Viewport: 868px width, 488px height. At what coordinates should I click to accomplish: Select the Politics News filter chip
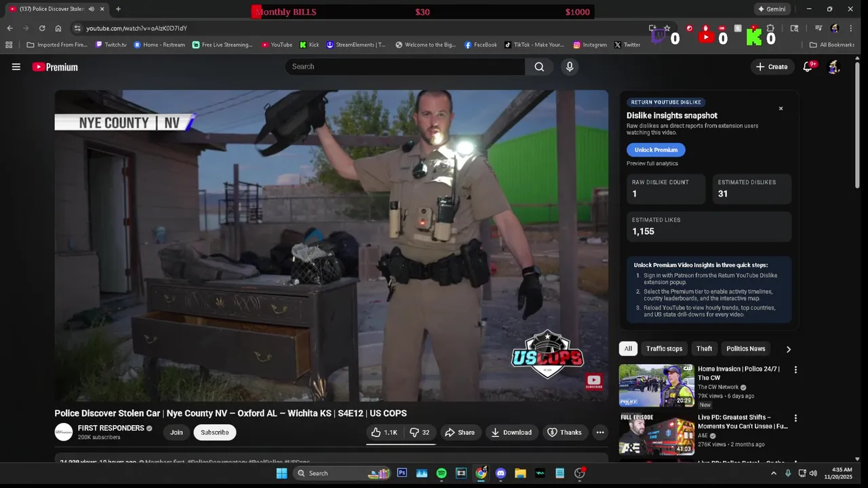point(745,349)
